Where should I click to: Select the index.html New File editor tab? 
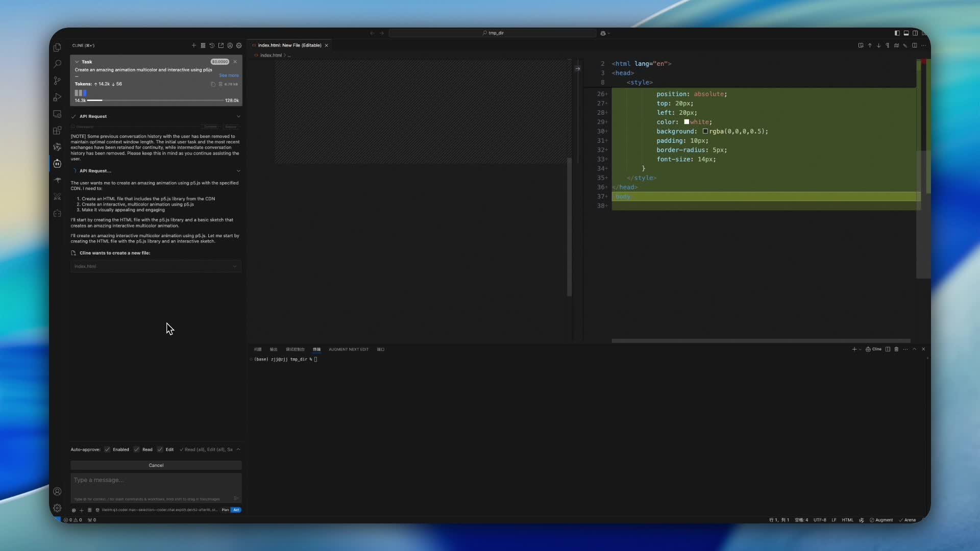coord(289,45)
